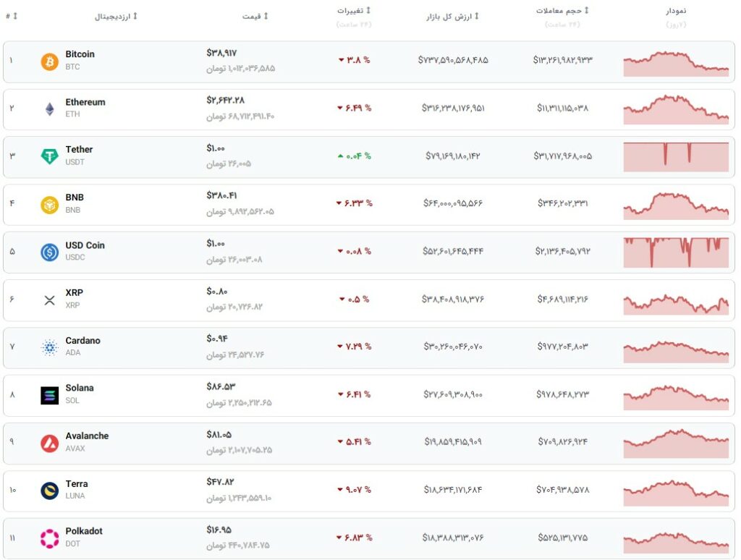Sort by total market cap header

point(452,16)
